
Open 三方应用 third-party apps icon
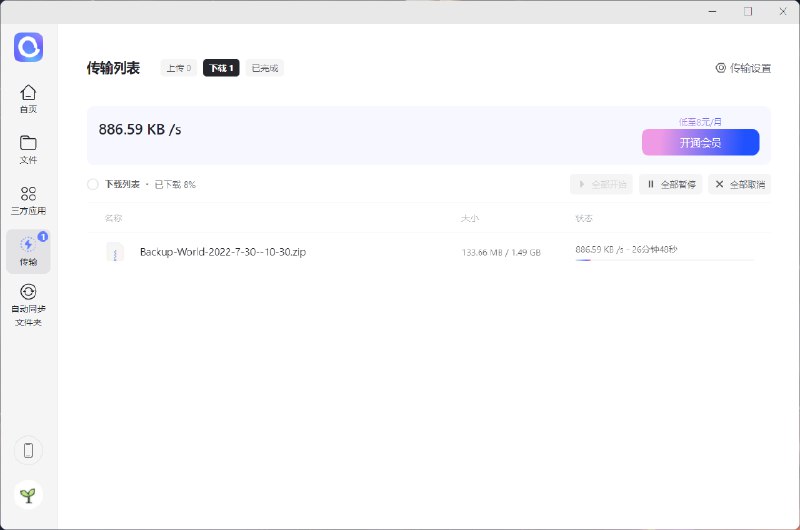[28, 194]
